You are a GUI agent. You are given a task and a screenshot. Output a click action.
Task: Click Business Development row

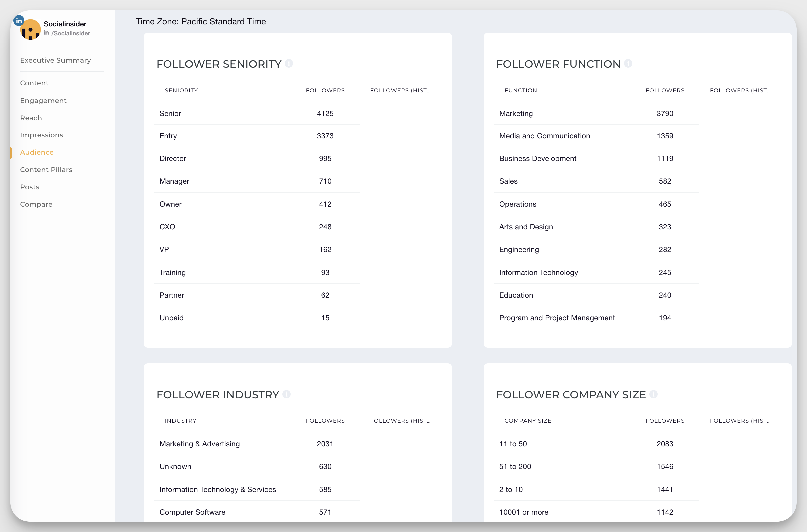tap(597, 159)
